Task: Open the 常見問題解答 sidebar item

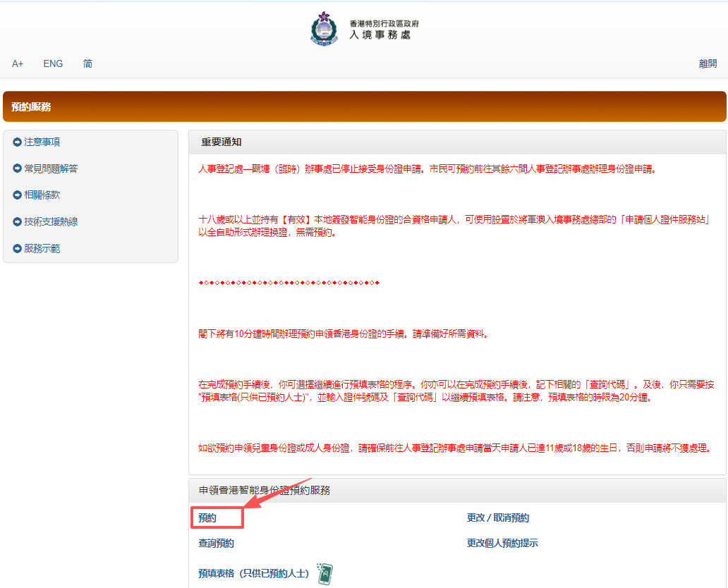Action: click(x=51, y=169)
